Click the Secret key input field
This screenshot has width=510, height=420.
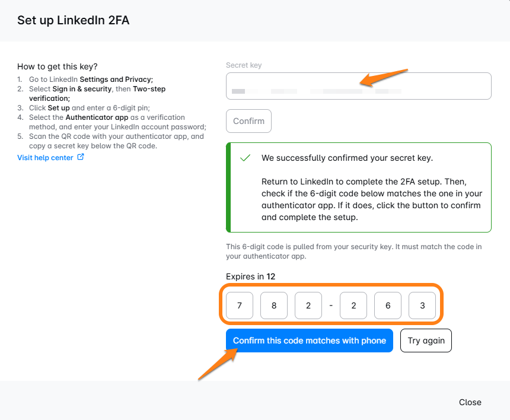pos(358,86)
